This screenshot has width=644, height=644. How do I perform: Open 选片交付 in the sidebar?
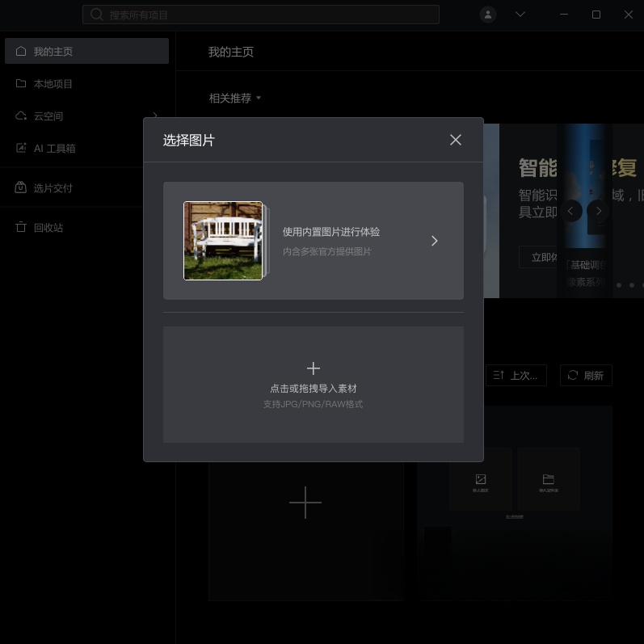[x=86, y=188]
